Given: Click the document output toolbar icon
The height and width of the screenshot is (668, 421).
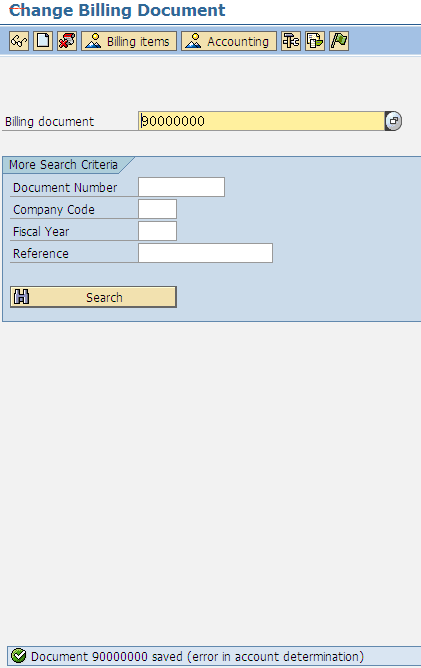Looking at the screenshot, I should [315, 41].
